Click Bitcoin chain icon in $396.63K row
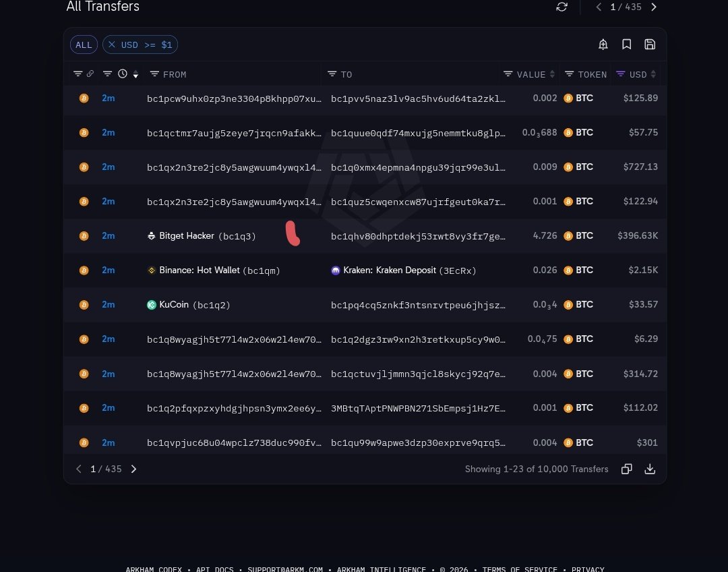The height and width of the screenshot is (572, 728). tap(84, 236)
